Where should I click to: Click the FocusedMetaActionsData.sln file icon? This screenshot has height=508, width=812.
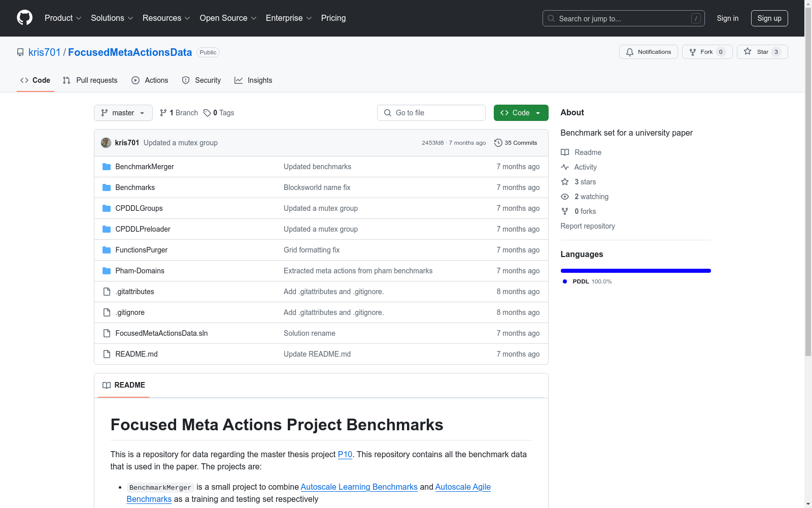coord(107,333)
